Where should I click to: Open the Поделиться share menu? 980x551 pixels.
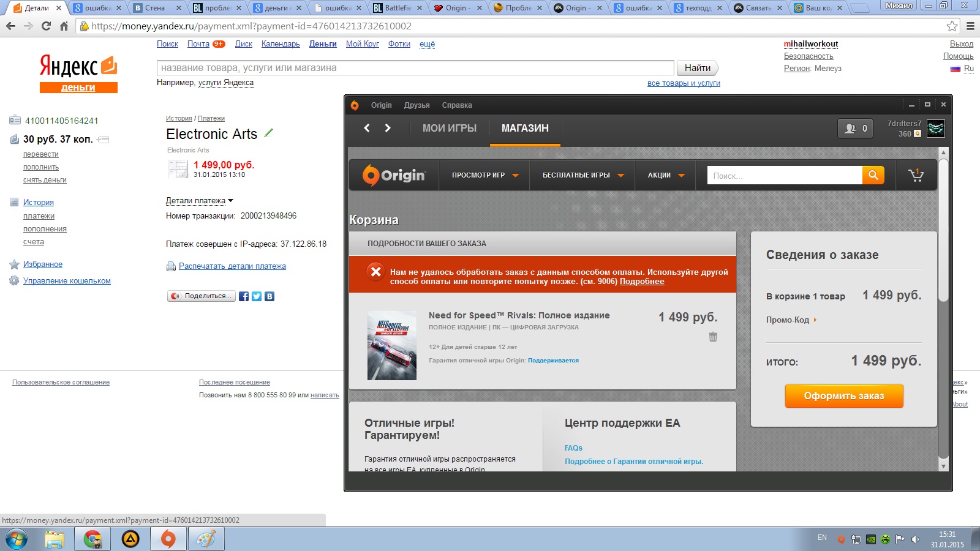point(202,296)
